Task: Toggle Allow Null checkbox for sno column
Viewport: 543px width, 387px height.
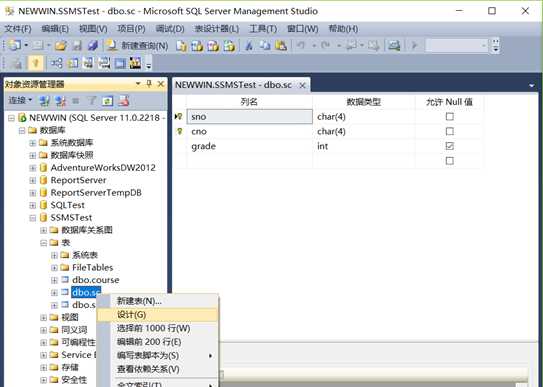Action: 449,117
